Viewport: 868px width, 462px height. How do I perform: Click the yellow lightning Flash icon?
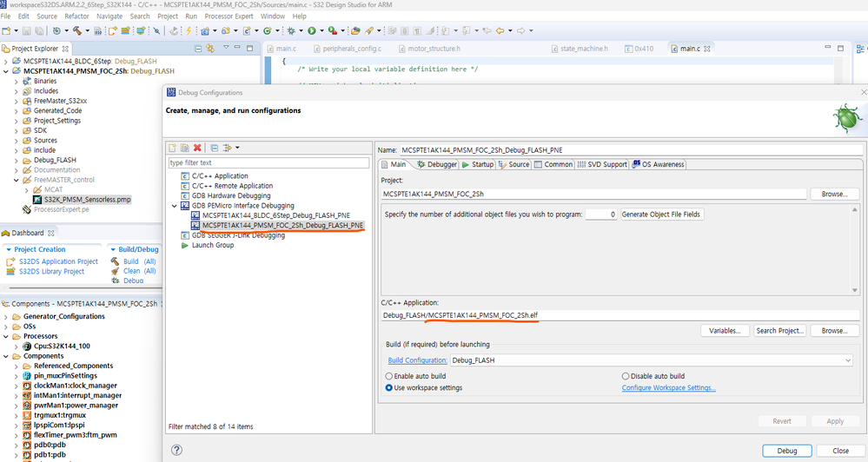[189, 31]
